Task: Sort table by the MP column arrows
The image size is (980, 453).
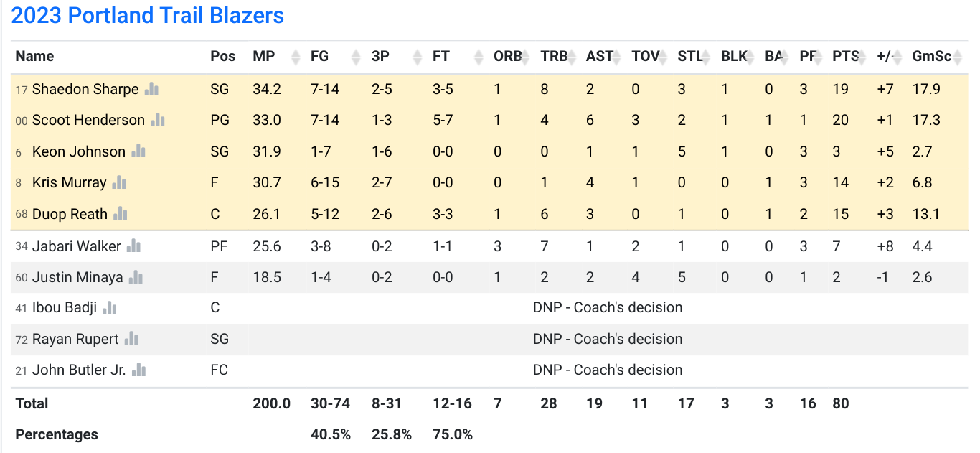Action: (294, 57)
